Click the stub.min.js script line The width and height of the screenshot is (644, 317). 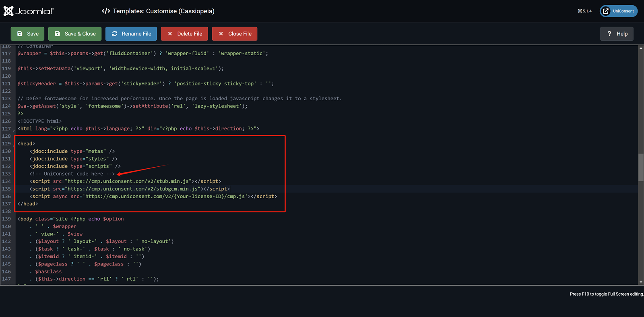pos(125,181)
